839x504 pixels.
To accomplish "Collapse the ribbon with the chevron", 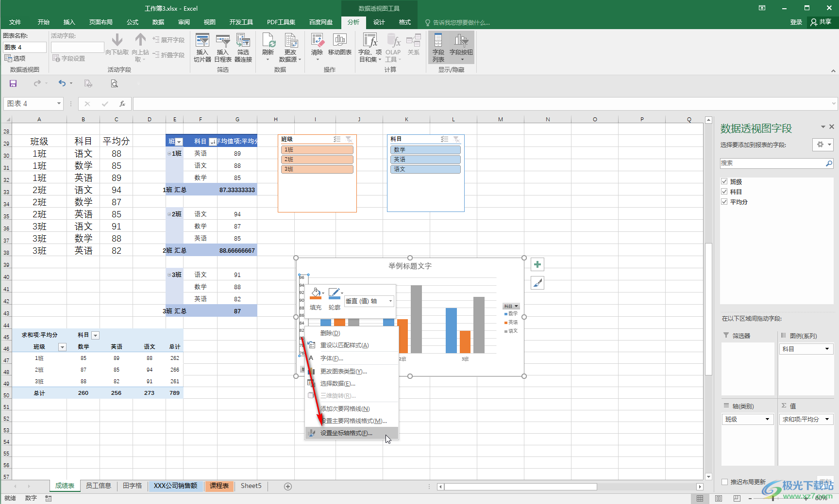I will click(x=833, y=71).
